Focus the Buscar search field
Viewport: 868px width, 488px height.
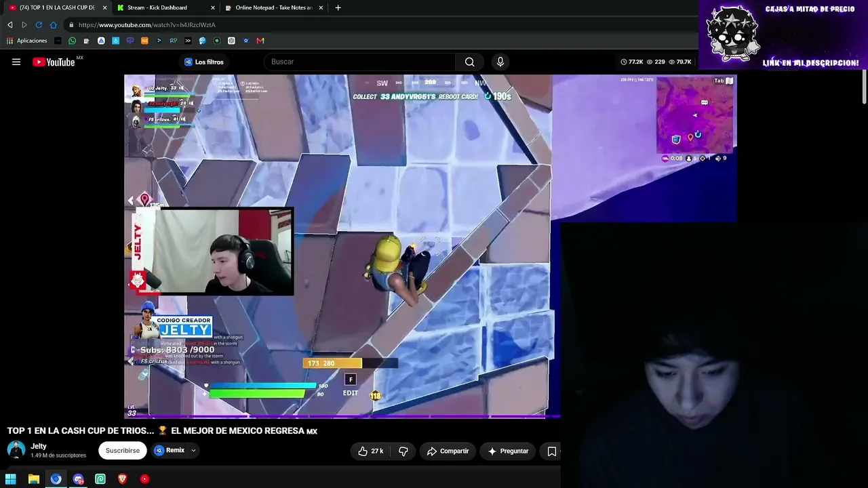click(360, 62)
